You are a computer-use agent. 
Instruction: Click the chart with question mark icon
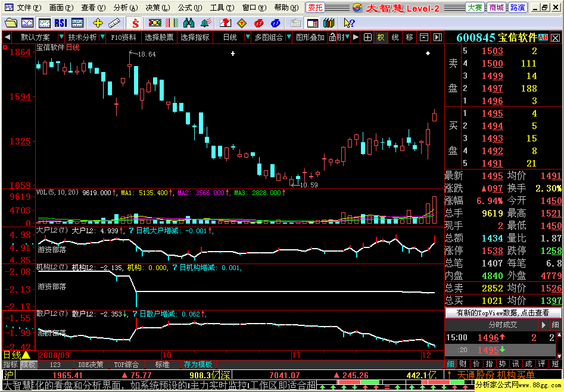(x=226, y=23)
